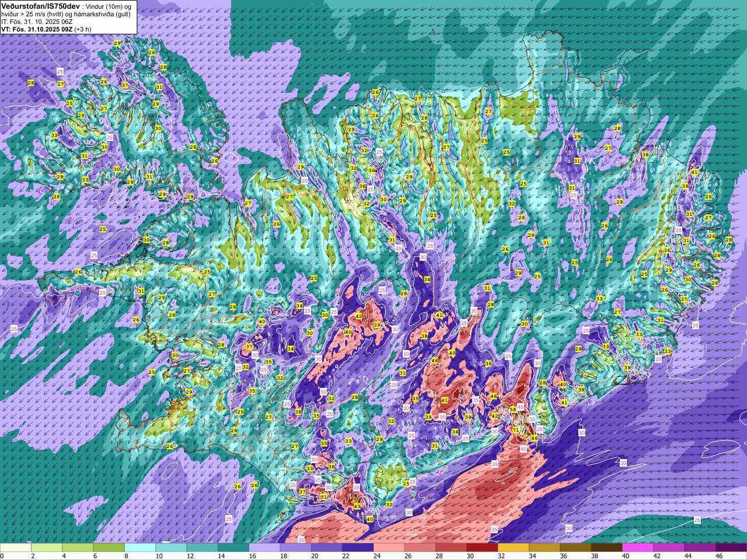Click the '(+3 h)' forecast offset text
The image size is (747, 560).
83,29
